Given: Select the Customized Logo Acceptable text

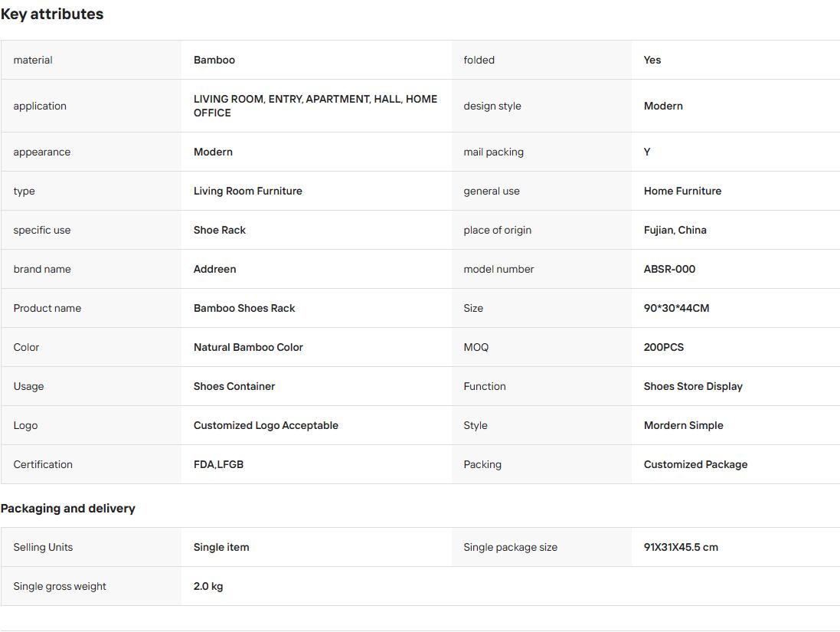Looking at the screenshot, I should [x=266, y=426].
